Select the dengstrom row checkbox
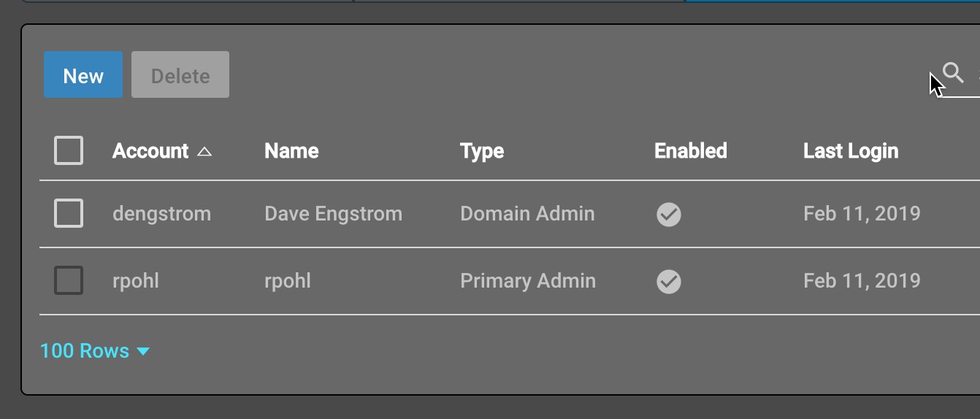 69,214
